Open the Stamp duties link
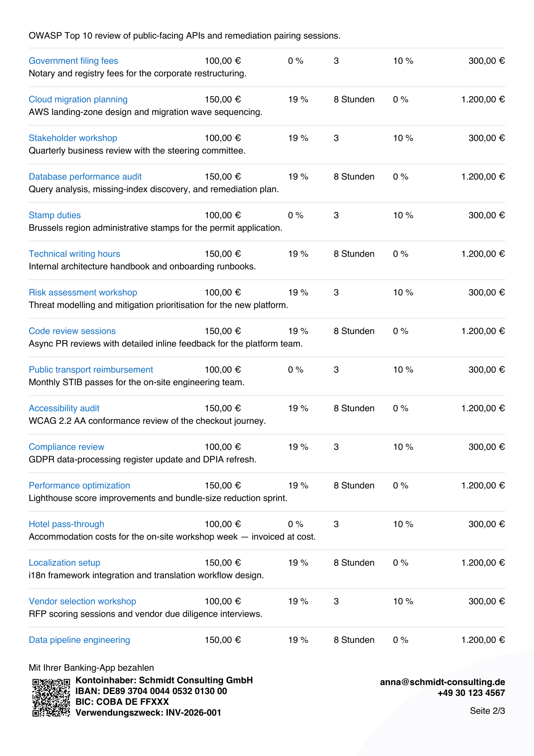This screenshot has width=534, height=756. (55, 215)
